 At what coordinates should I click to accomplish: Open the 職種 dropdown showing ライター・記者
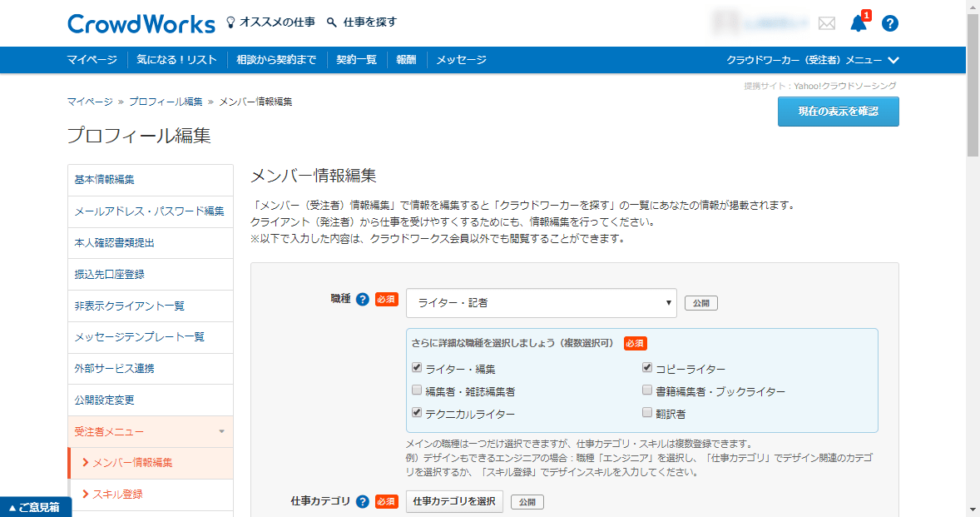coord(541,303)
